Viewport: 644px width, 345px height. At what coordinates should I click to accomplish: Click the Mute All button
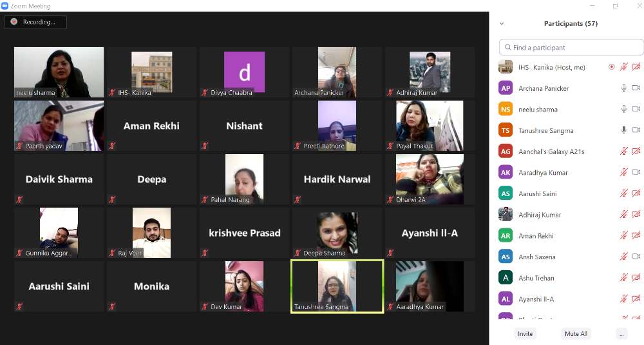[576, 334]
